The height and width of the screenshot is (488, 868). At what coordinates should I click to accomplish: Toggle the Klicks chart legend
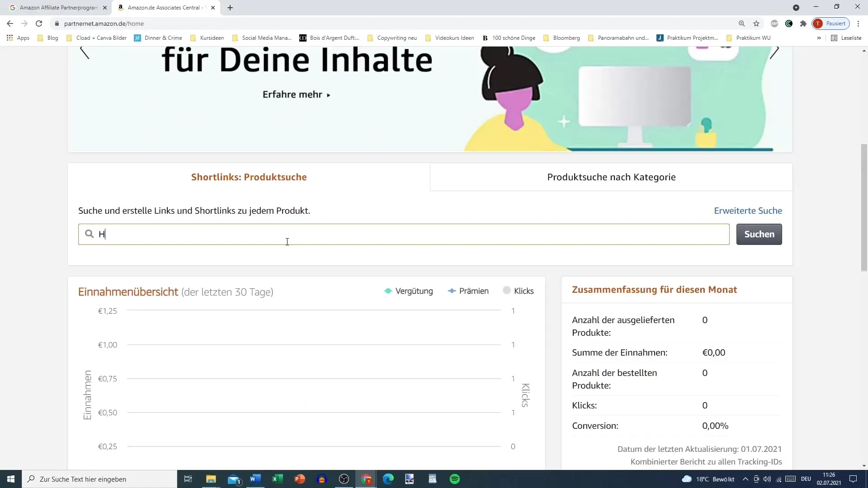[519, 291]
